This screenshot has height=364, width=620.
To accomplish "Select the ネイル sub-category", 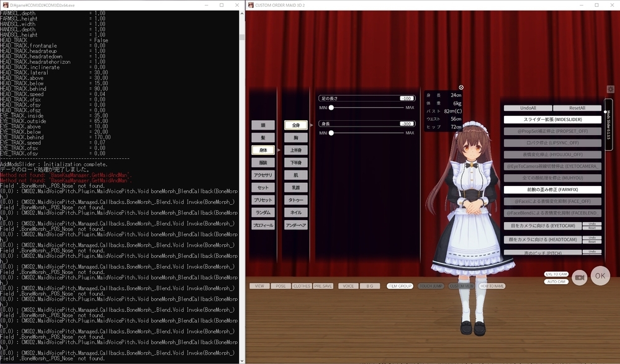I will 296,213.
